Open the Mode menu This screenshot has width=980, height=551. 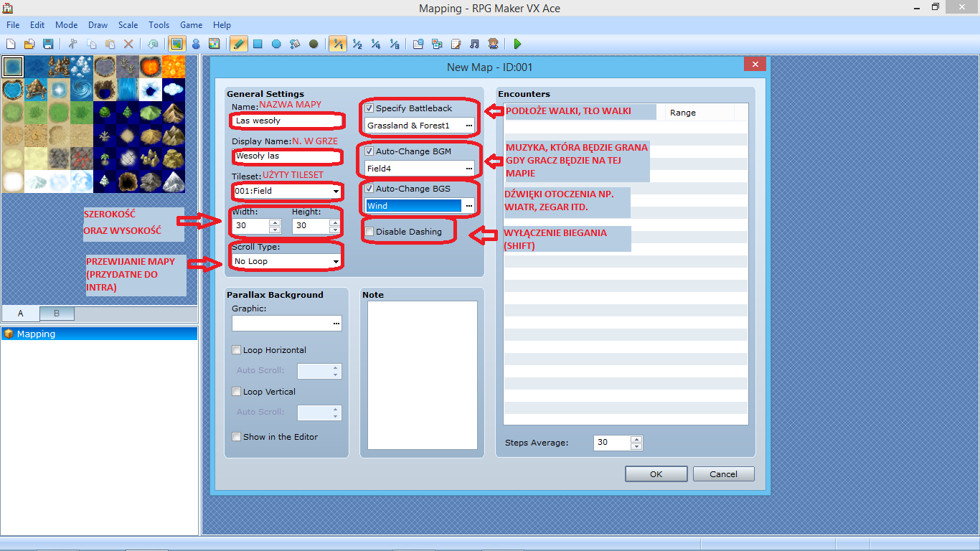coord(66,25)
